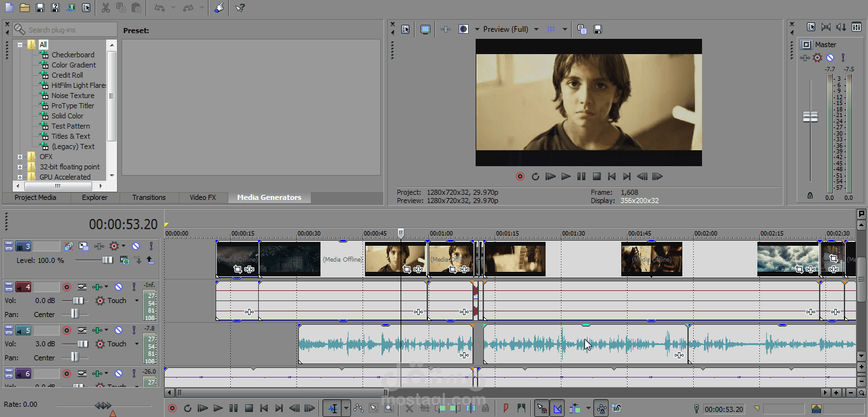This screenshot has width=868, height=417.
Task: Click the Master bus automation settings gear
Action: tap(818, 57)
